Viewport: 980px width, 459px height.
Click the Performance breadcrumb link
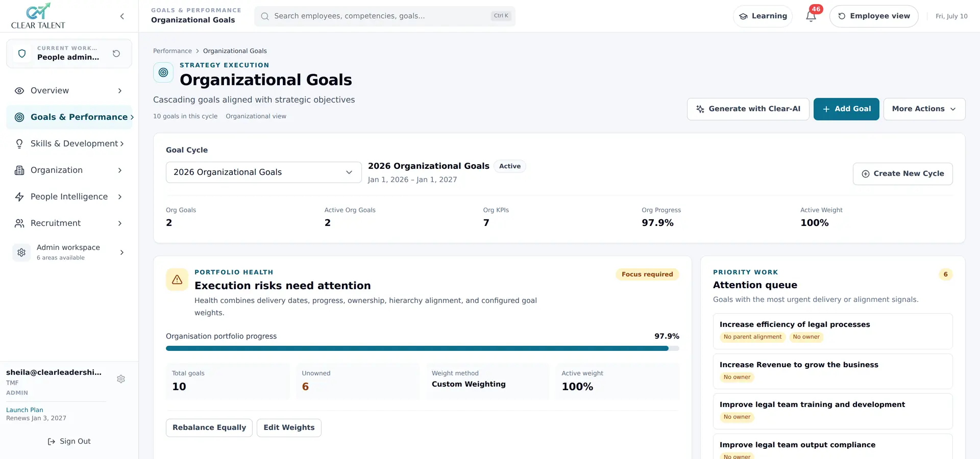173,51
